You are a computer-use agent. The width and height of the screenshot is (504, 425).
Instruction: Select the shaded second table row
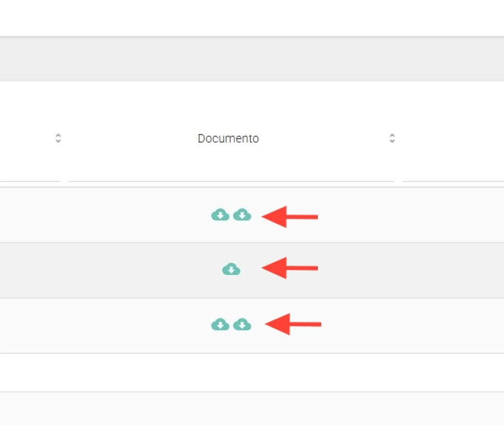(x=111, y=270)
